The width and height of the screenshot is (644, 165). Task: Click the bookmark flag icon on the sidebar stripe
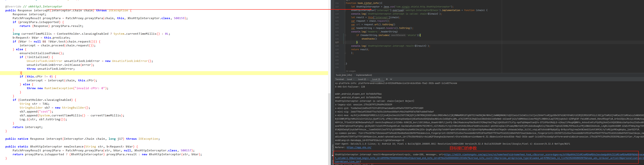click(x=333, y=155)
